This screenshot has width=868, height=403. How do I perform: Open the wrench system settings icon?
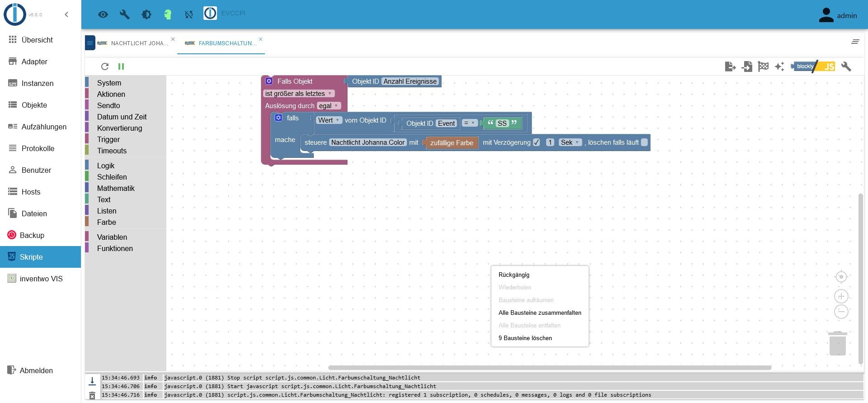click(124, 14)
